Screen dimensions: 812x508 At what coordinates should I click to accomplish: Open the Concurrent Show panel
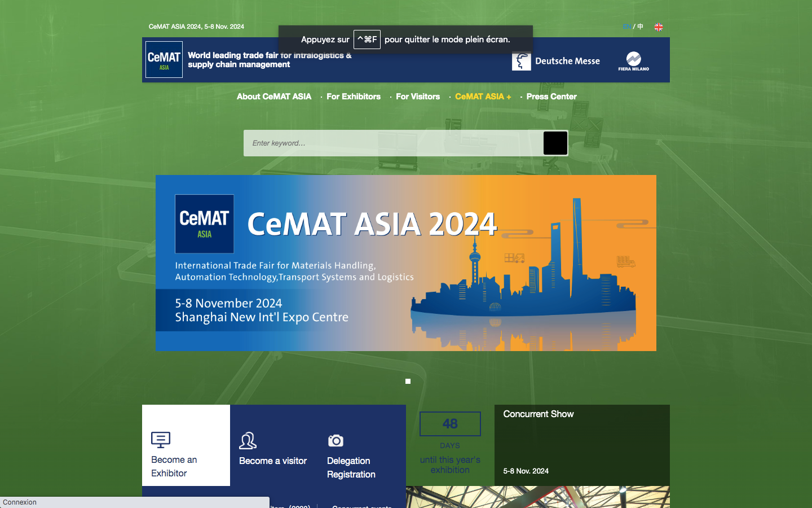(581, 444)
